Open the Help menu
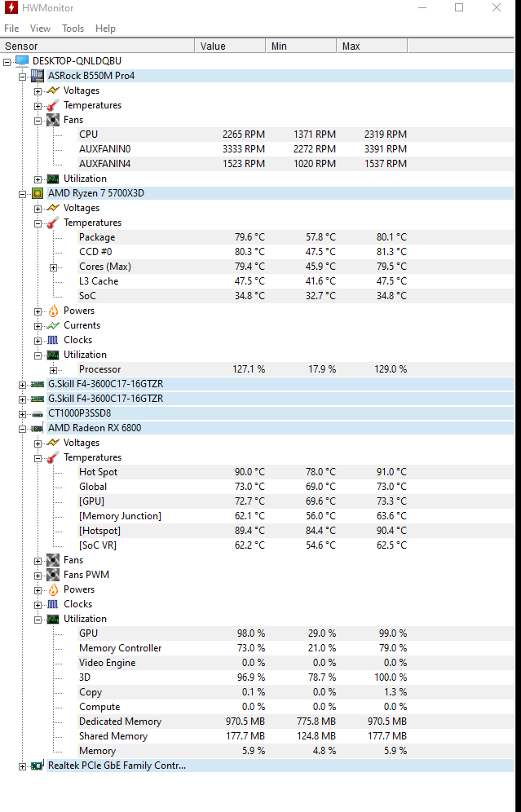Viewport: 521px width, 812px height. [105, 29]
